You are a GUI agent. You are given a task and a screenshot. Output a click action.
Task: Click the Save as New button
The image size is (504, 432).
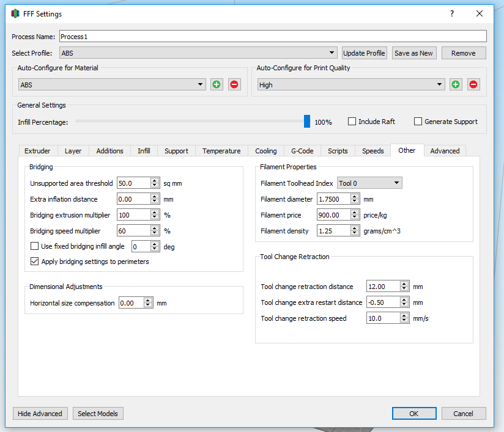(413, 53)
